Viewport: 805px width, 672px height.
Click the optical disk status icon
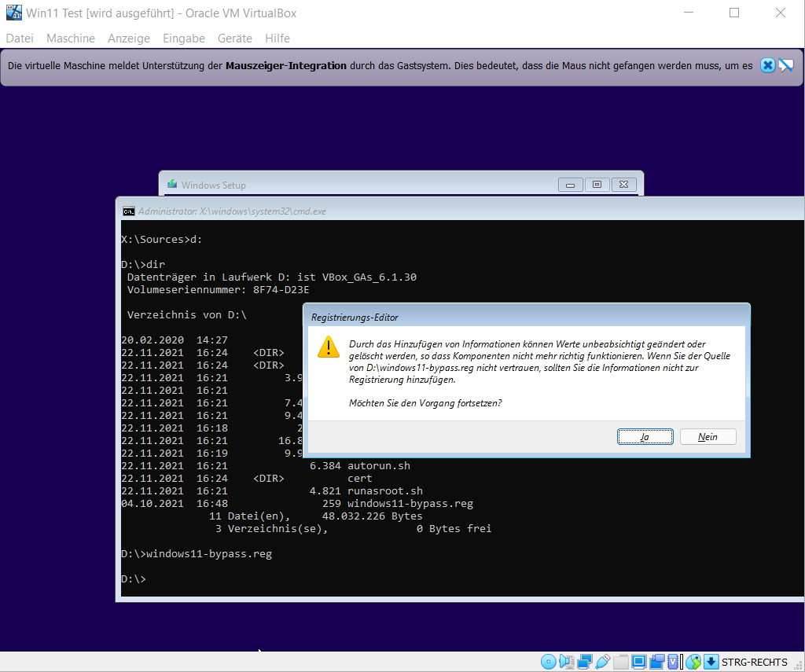point(548,662)
